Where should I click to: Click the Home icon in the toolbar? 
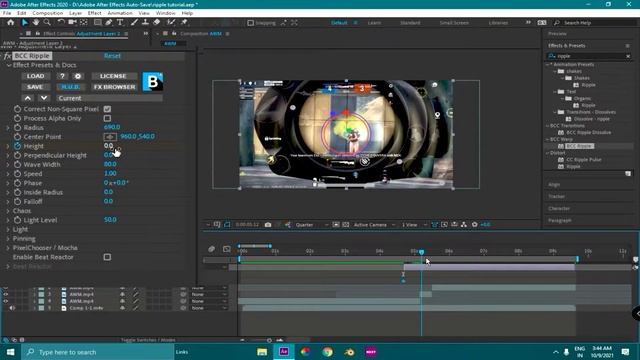click(11, 22)
